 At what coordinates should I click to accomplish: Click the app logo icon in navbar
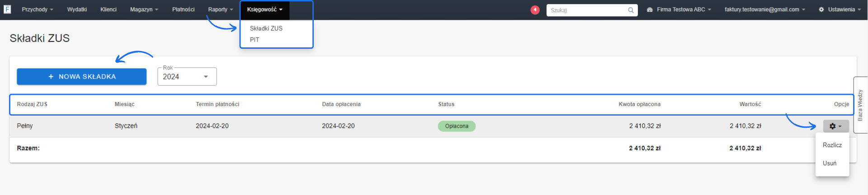tap(7, 9)
